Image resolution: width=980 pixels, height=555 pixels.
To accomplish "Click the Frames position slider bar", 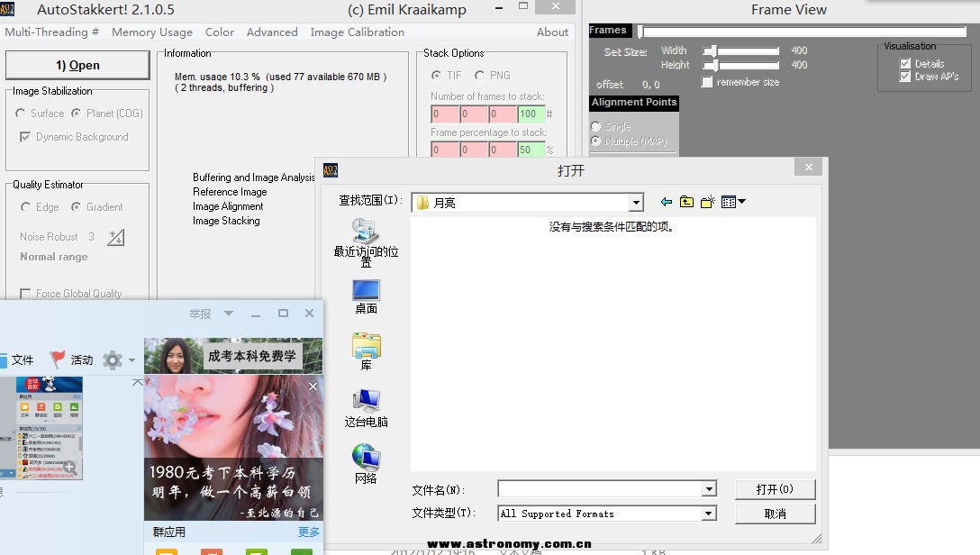I will pos(802,32).
